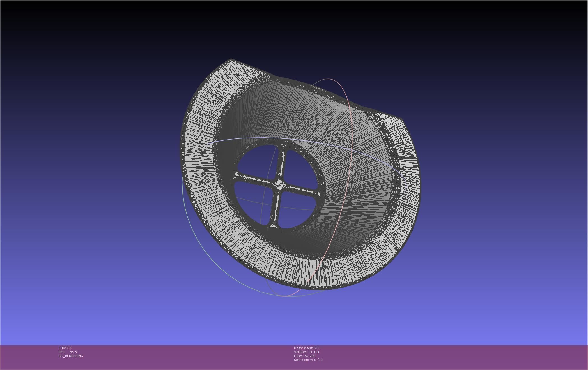588x370 pixels.
Task: Click the cross-shaped hub of the mesh
Action: [279, 184]
